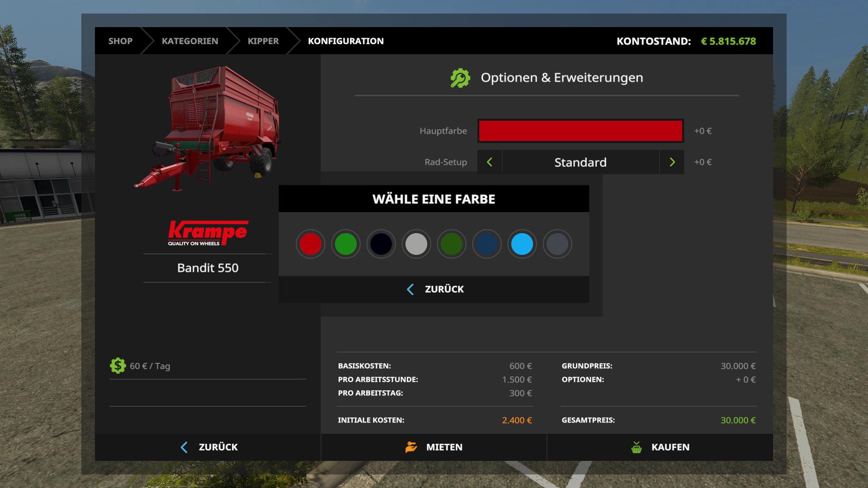Choose the light blue color swatch
868x488 pixels.
(x=522, y=244)
